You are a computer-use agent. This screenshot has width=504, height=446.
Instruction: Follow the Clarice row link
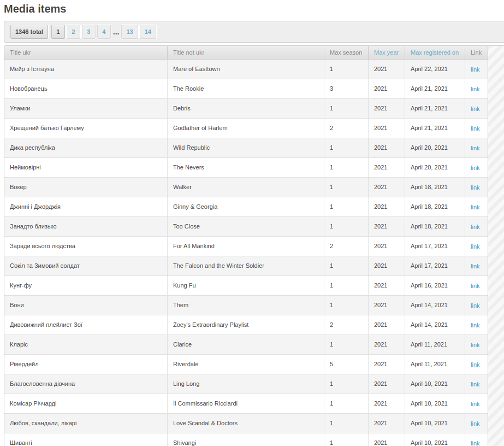[475, 345]
